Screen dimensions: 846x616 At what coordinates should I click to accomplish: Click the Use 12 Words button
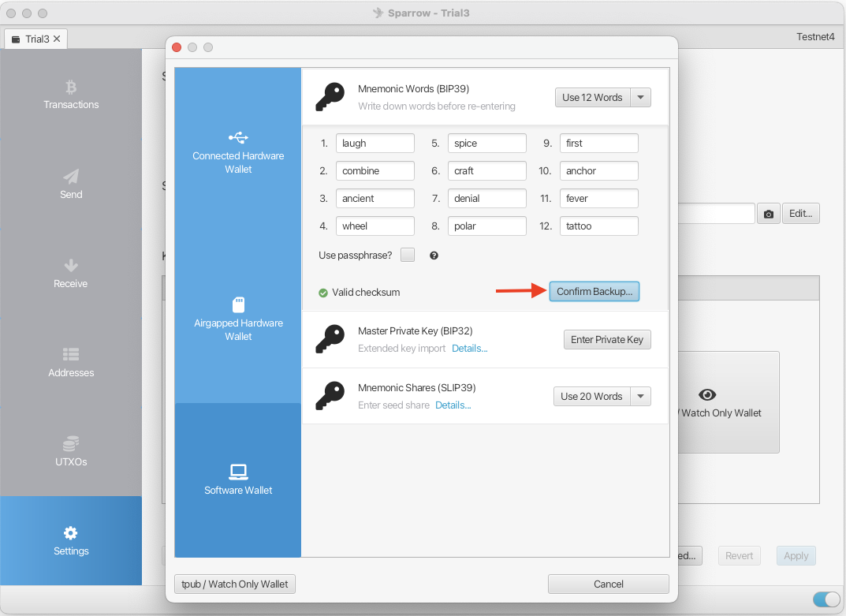click(x=592, y=98)
